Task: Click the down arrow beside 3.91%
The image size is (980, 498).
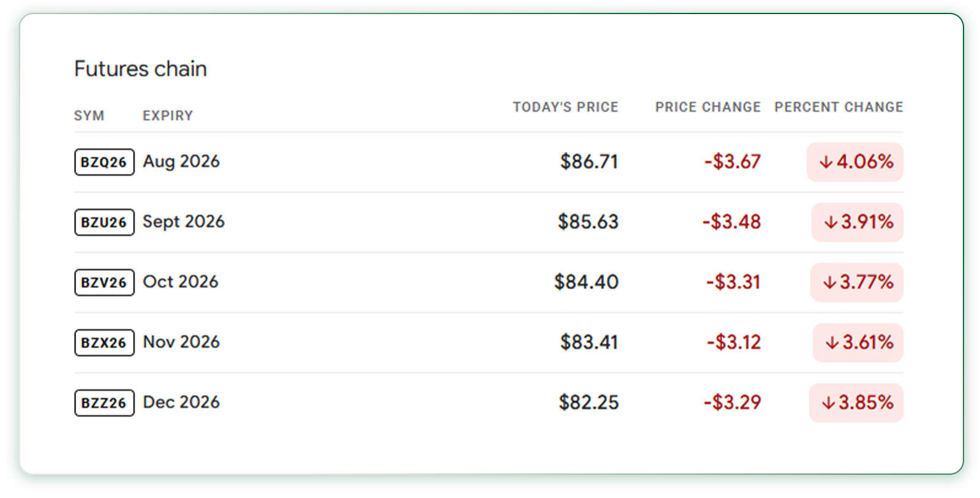Action: pyautogui.click(x=831, y=222)
